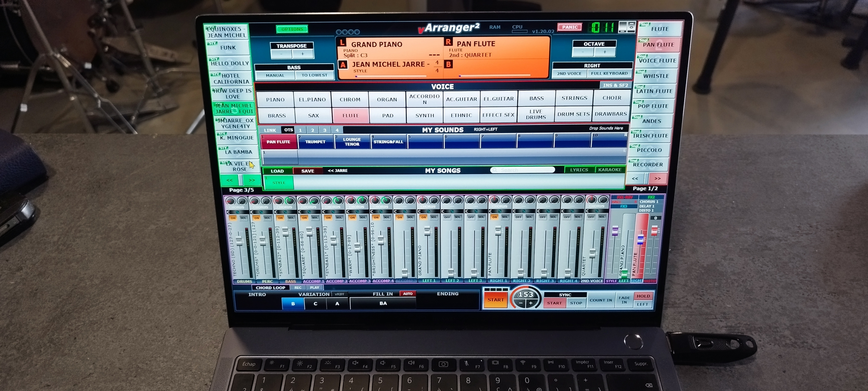Increase tempo with plus under 153
The image size is (868, 391).
point(531,303)
